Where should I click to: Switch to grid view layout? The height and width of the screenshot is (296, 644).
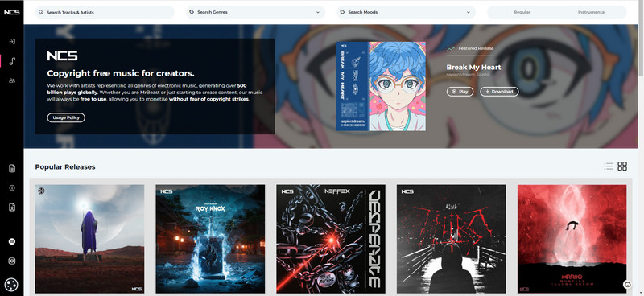click(x=622, y=166)
